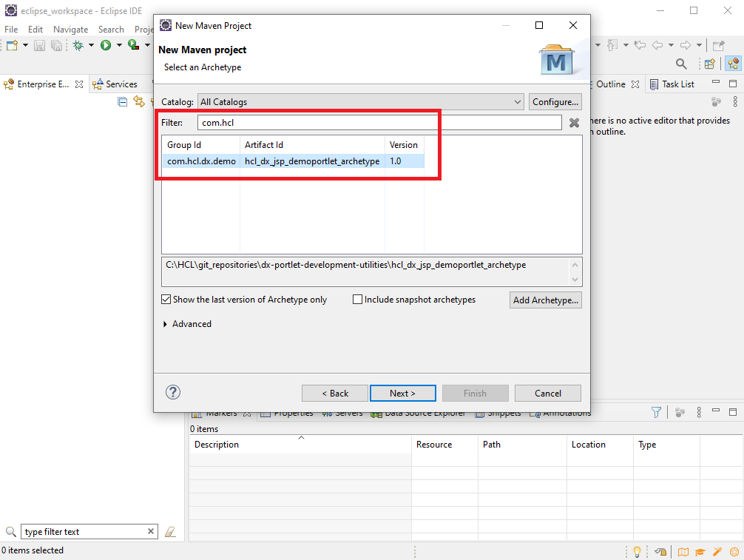The image size is (744, 560).
Task: Click the green Run button icon
Action: click(x=106, y=46)
